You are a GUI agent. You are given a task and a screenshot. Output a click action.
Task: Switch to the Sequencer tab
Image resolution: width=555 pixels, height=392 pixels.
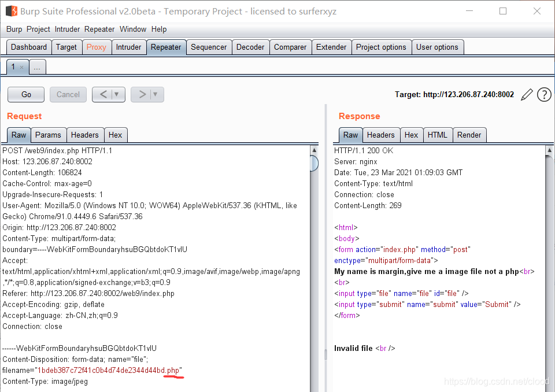(x=209, y=47)
